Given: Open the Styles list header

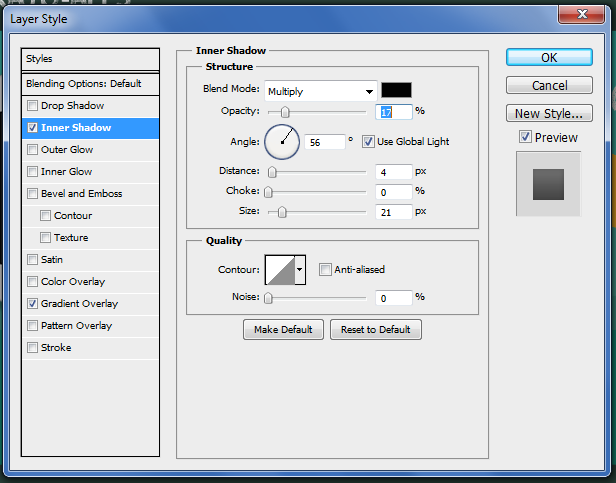Looking at the screenshot, I should point(91,59).
